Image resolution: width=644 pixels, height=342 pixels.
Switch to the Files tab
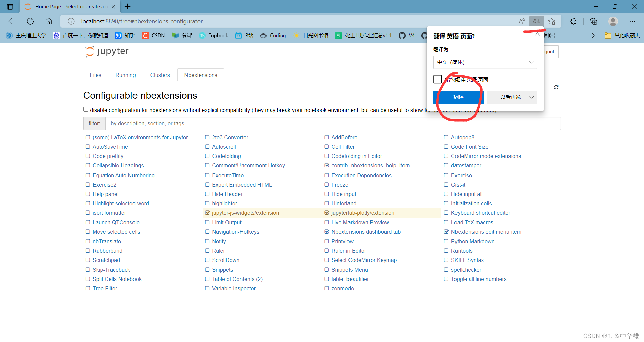(95, 75)
